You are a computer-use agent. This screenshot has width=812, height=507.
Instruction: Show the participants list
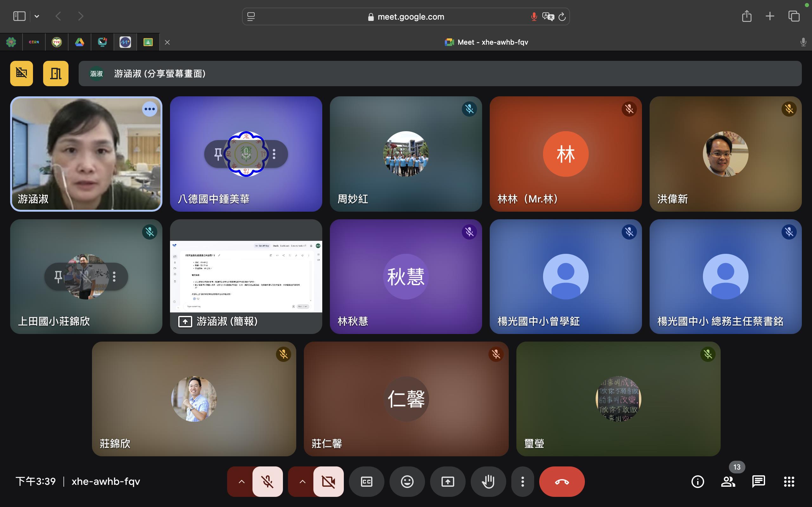(728, 482)
